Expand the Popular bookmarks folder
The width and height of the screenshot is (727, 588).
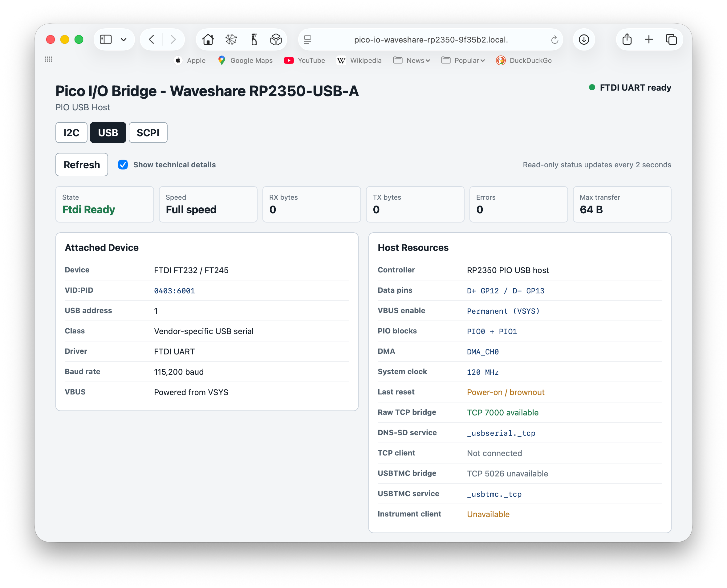pyautogui.click(x=463, y=61)
